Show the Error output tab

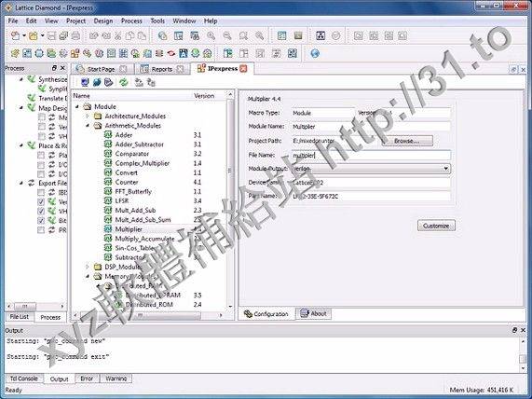pyautogui.click(x=87, y=378)
